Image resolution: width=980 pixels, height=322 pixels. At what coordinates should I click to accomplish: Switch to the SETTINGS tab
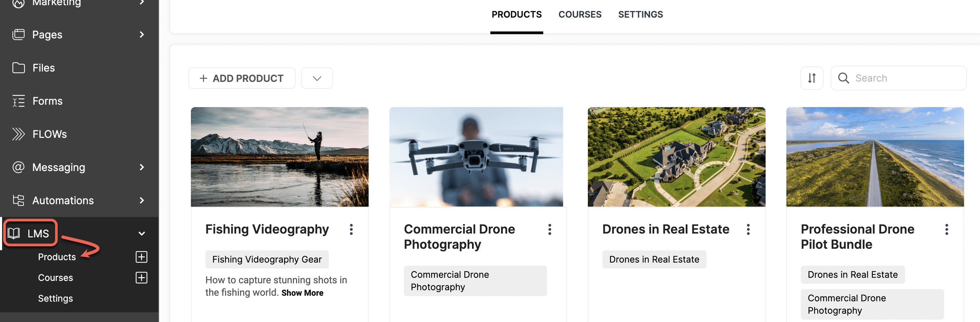click(x=640, y=15)
